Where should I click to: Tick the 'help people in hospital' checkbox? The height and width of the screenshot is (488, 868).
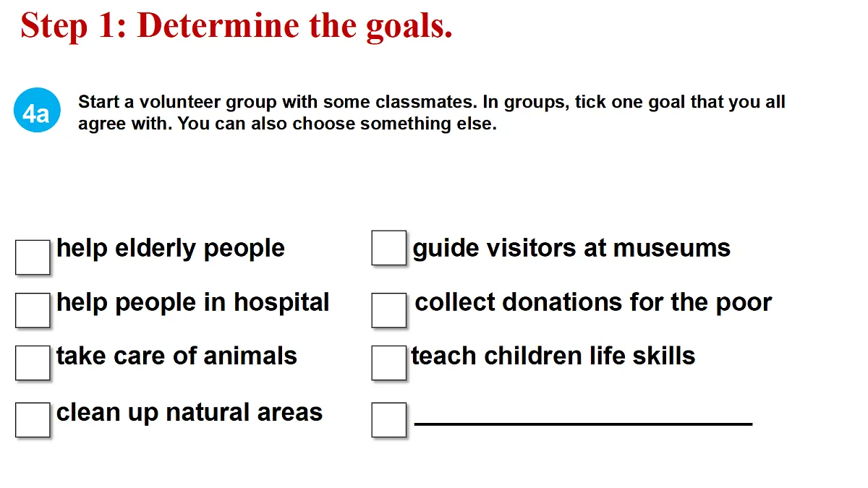(x=33, y=310)
